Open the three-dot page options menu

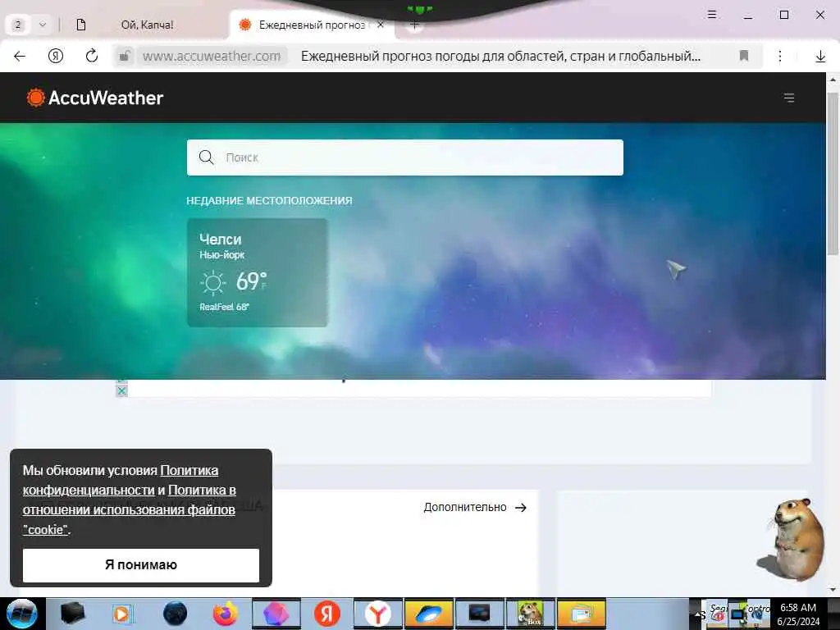pos(780,56)
